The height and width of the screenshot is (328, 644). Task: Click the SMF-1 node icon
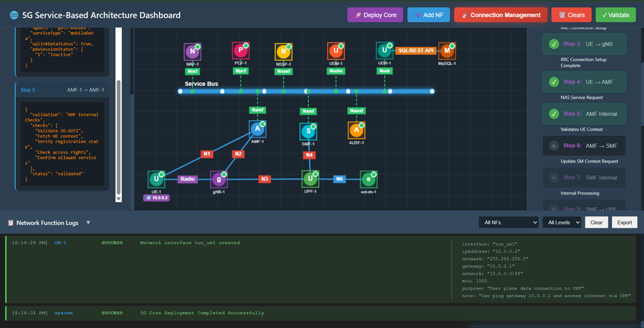308,132
